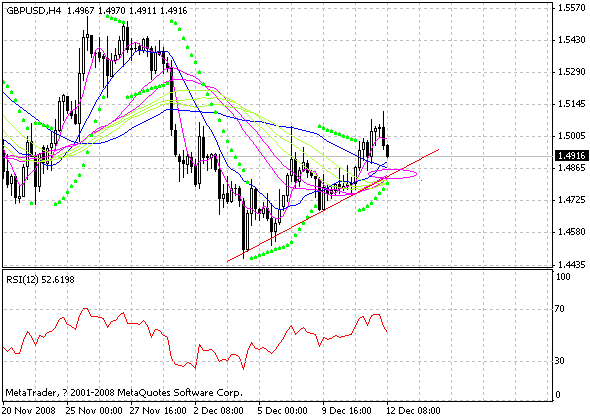Viewport: 590px width, 418px height.
Task: Click the 1.5145 price scale label
Action: click(x=572, y=104)
